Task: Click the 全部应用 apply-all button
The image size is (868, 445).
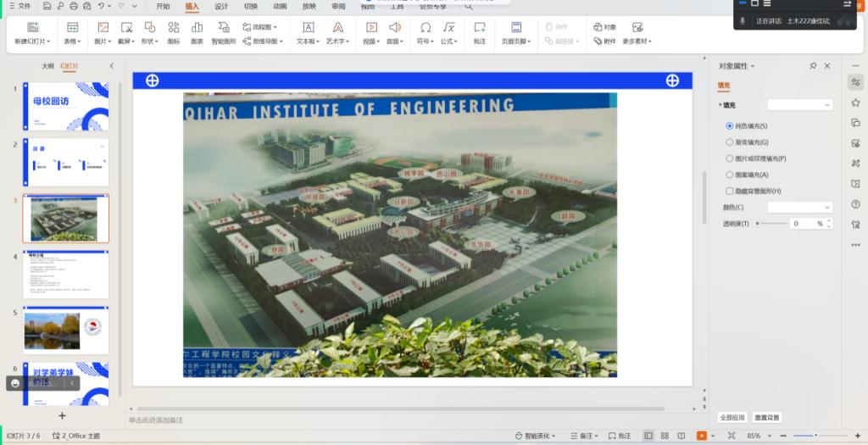Action: (732, 417)
